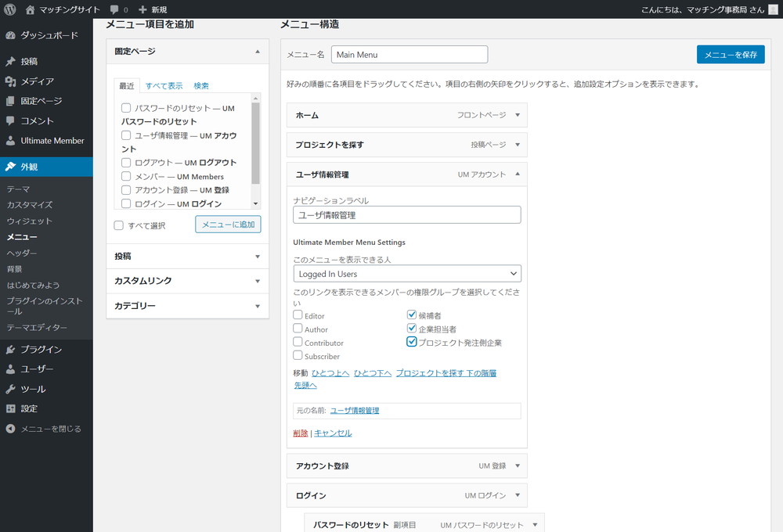Focus メニュー名 input field

click(x=410, y=55)
